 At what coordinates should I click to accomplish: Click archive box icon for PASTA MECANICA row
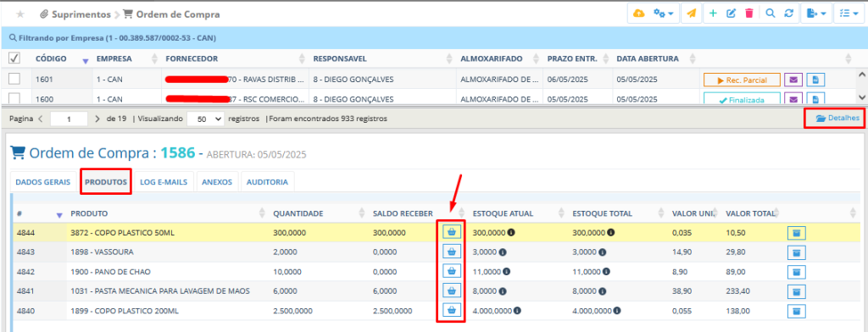click(797, 291)
